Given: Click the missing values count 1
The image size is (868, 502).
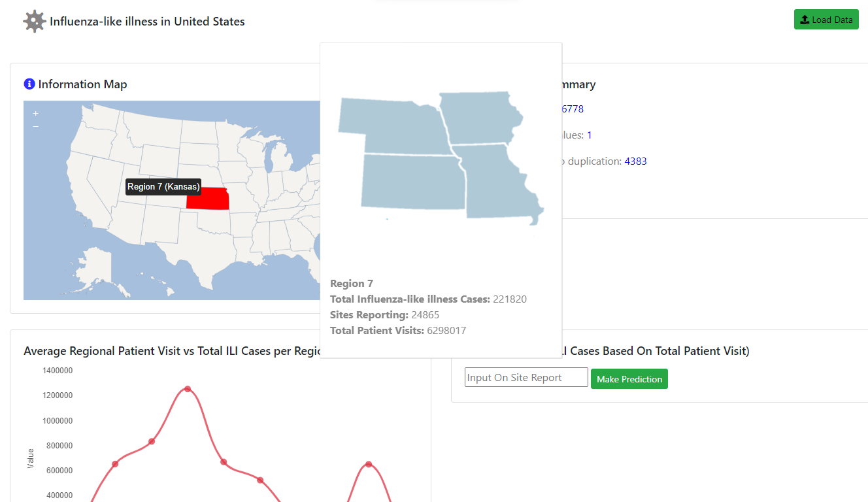Looking at the screenshot, I should (589, 135).
